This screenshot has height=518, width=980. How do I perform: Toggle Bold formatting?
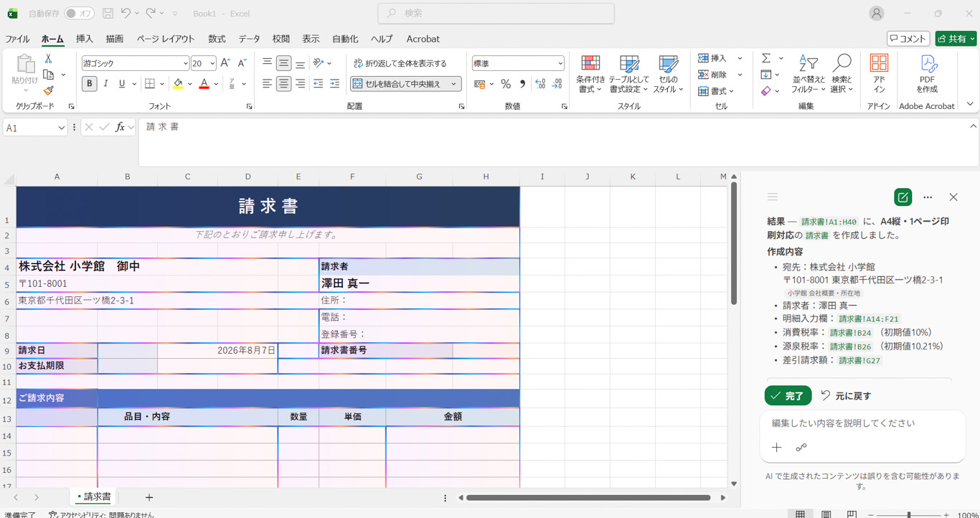(x=89, y=84)
